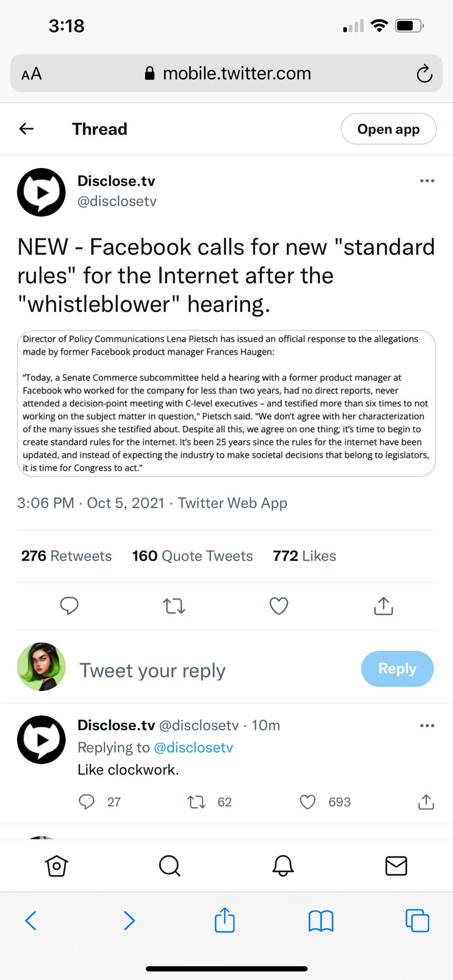Open more options for the "Like clockwork." reply

[x=427, y=725]
